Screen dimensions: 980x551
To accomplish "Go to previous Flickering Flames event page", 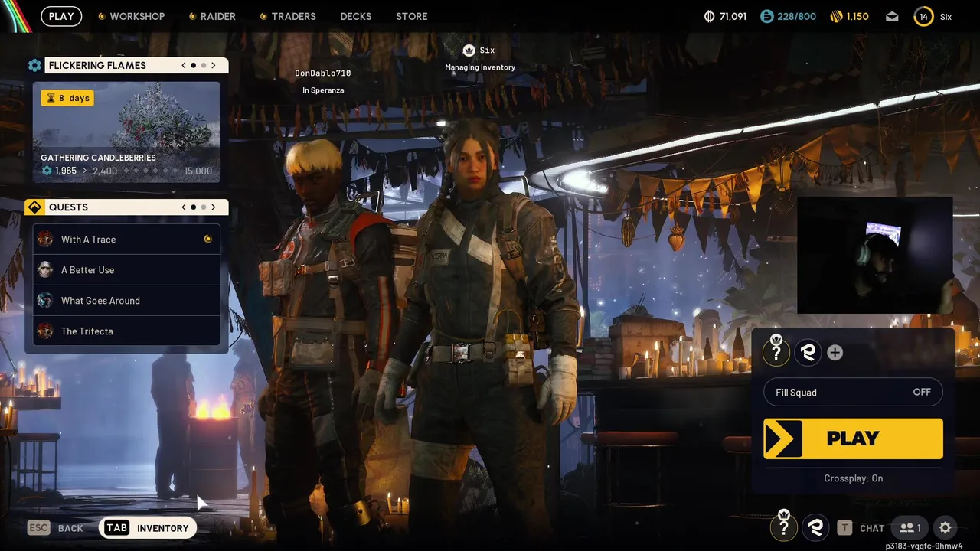I will pos(184,66).
